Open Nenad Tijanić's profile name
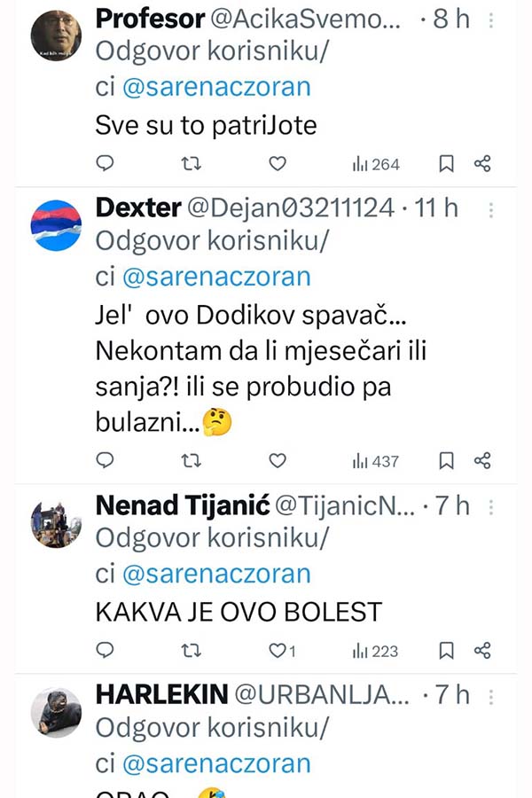This screenshot has height=798, width=532. click(181, 506)
